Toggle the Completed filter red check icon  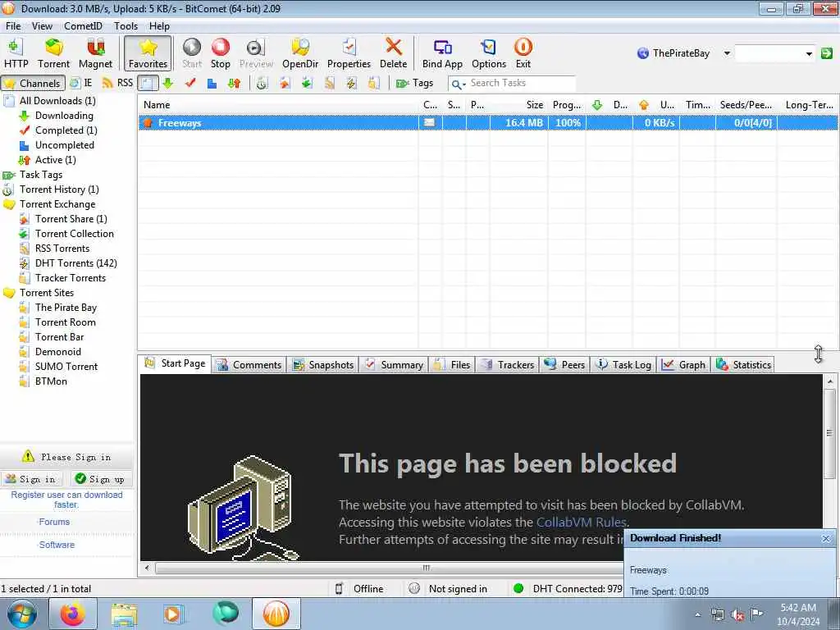[190, 83]
